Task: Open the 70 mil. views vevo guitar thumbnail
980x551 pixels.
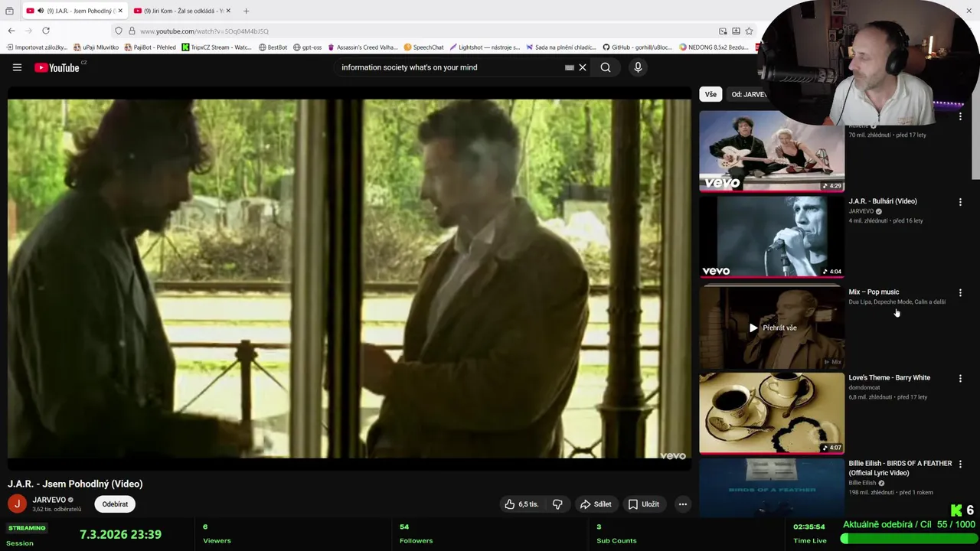Action: click(772, 151)
